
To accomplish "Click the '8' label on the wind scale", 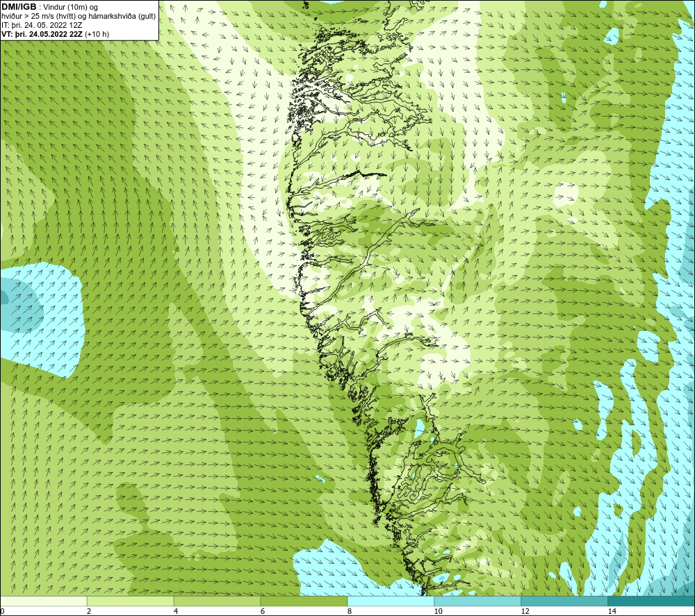I will [350, 612].
